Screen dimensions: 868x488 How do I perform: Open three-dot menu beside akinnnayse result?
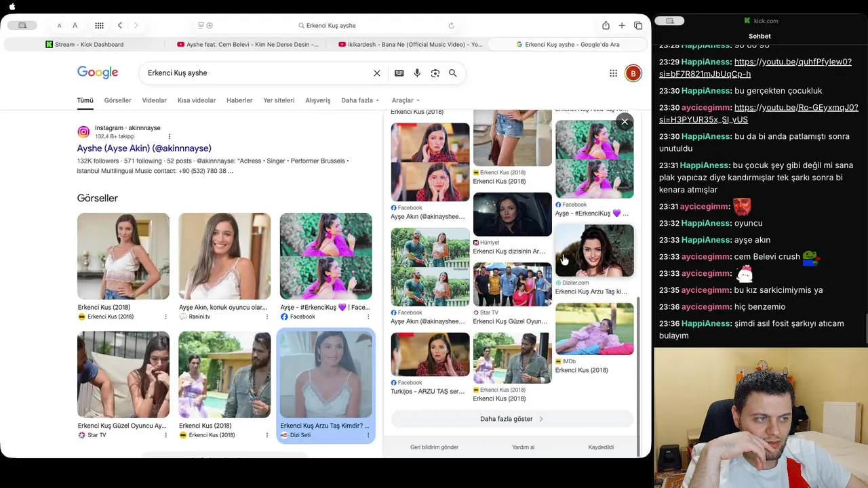click(x=170, y=136)
